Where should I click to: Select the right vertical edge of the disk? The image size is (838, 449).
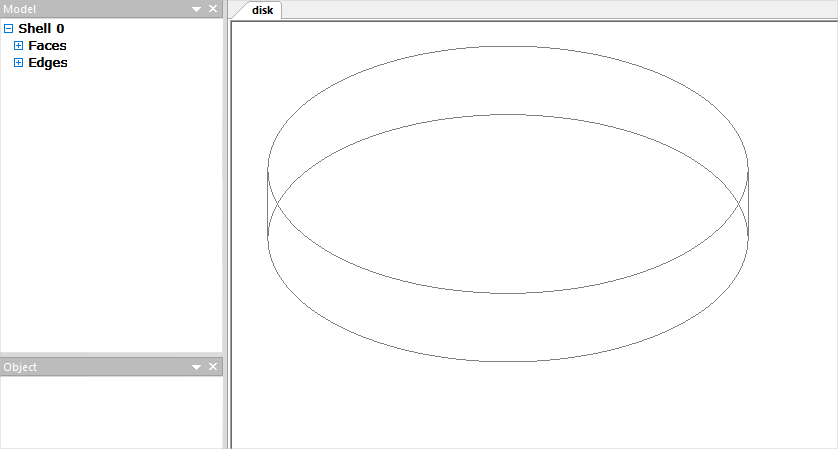pyautogui.click(x=748, y=205)
